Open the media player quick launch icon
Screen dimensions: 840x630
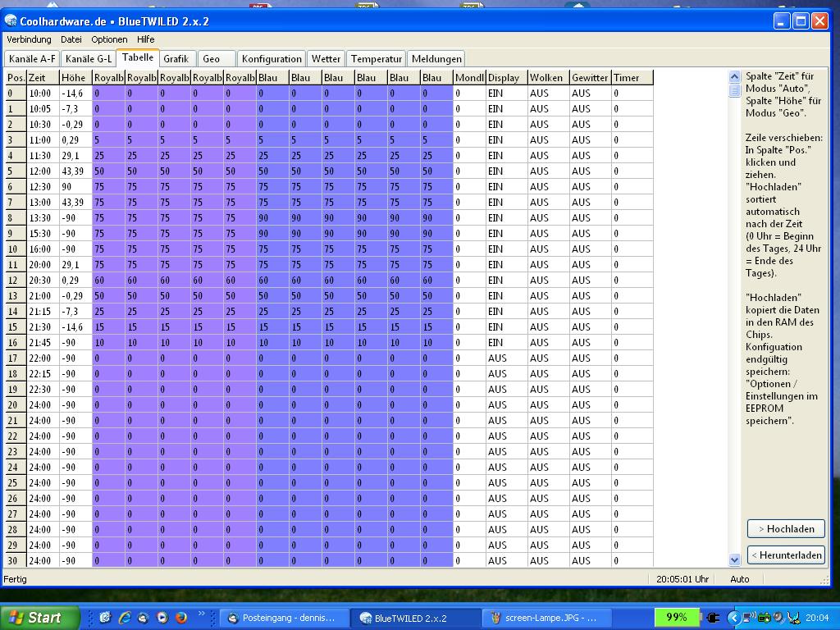(x=162, y=618)
